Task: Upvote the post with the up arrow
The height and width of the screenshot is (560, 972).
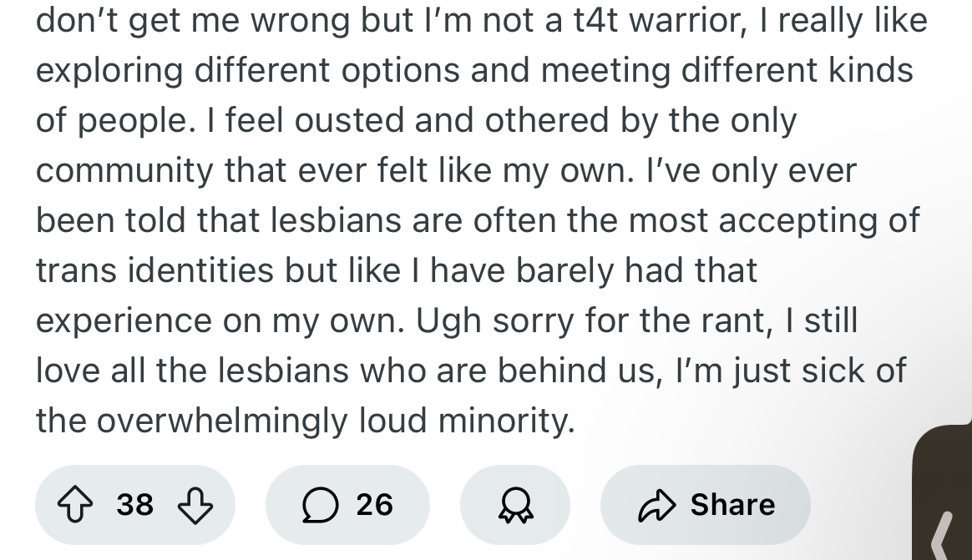Action: (x=75, y=505)
